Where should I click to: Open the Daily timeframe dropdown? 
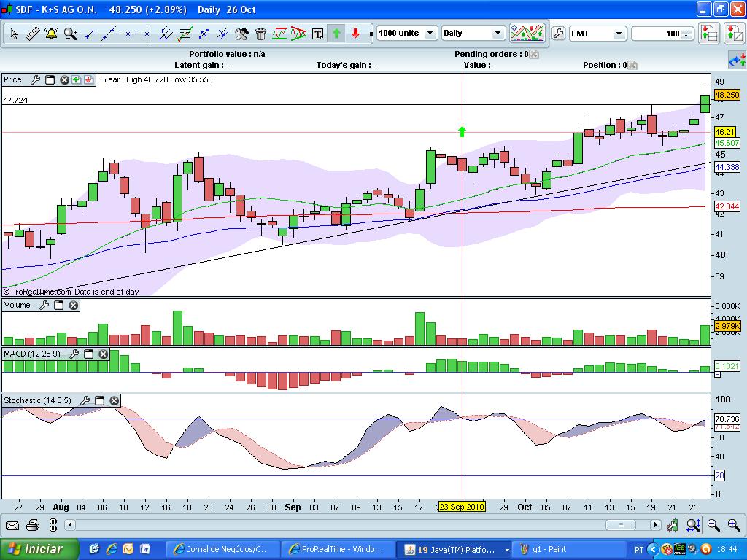[473, 33]
